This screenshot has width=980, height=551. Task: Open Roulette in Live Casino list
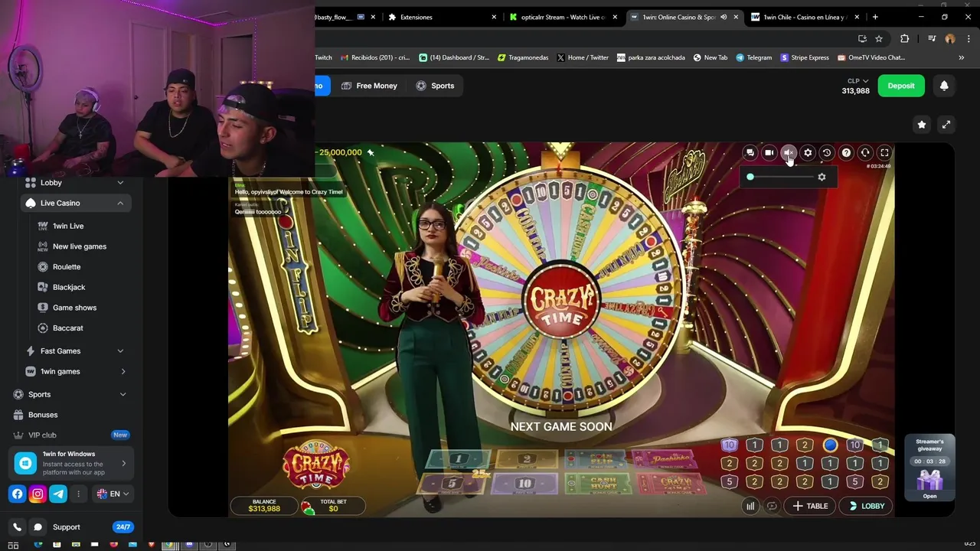click(x=67, y=267)
